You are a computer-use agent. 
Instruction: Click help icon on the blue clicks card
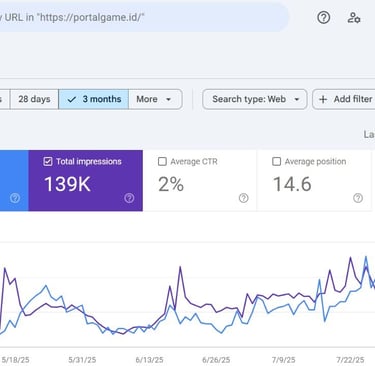pos(15,198)
